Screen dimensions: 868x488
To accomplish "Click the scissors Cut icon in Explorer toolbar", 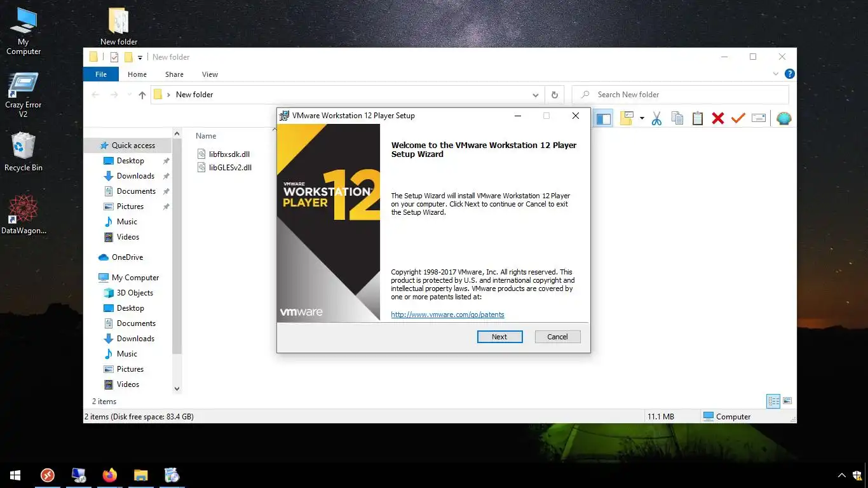I will 656,118.
